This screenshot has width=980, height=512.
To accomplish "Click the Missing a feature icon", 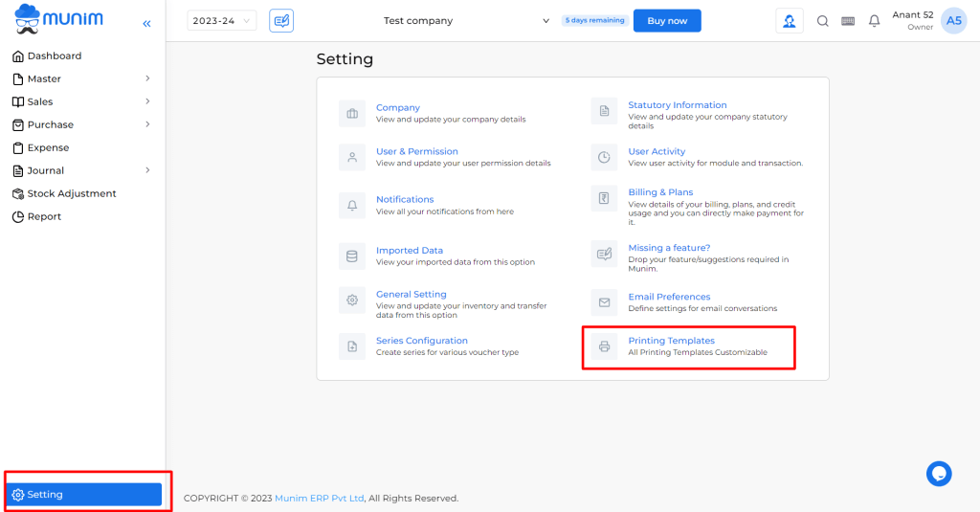I will 605,254.
